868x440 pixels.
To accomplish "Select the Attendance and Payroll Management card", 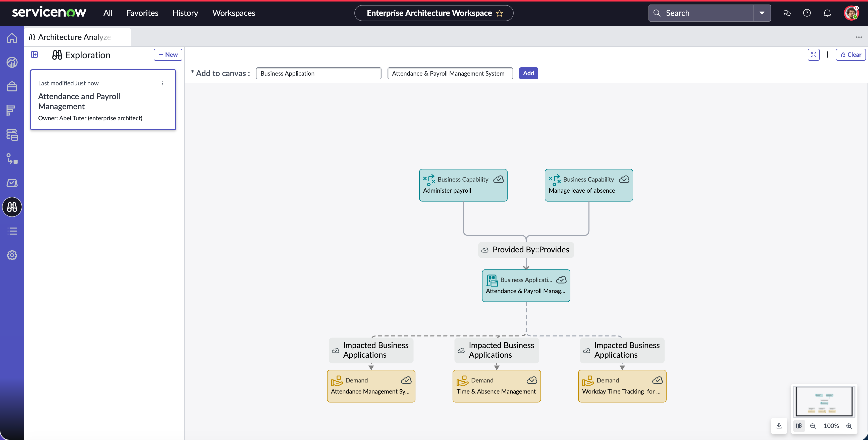I will pyautogui.click(x=103, y=100).
